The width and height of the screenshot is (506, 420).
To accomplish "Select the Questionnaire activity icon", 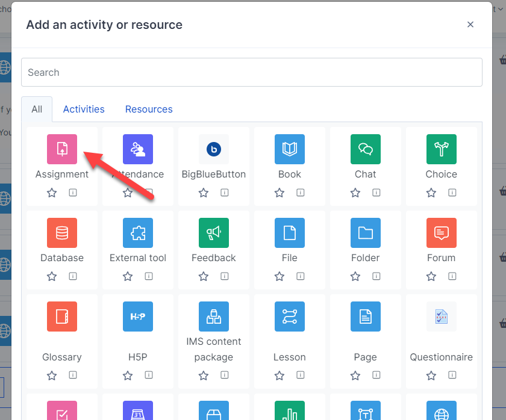I will pos(442,317).
